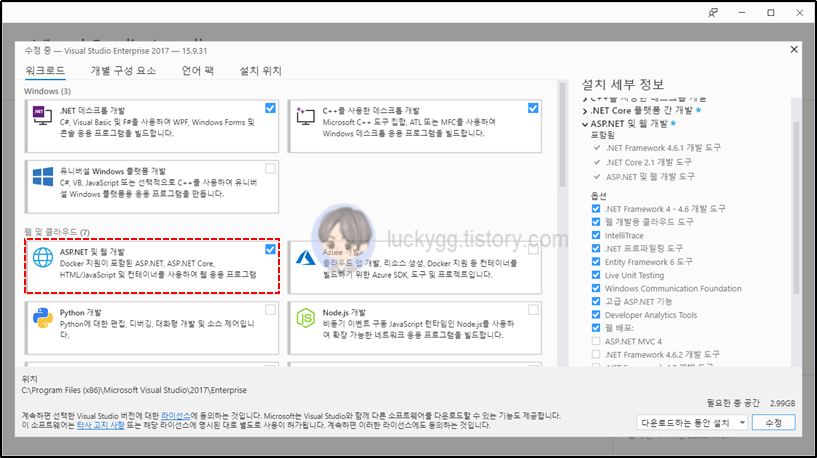Click the Azure workload logo icon
The width and height of the screenshot is (817, 458).
pyautogui.click(x=305, y=257)
